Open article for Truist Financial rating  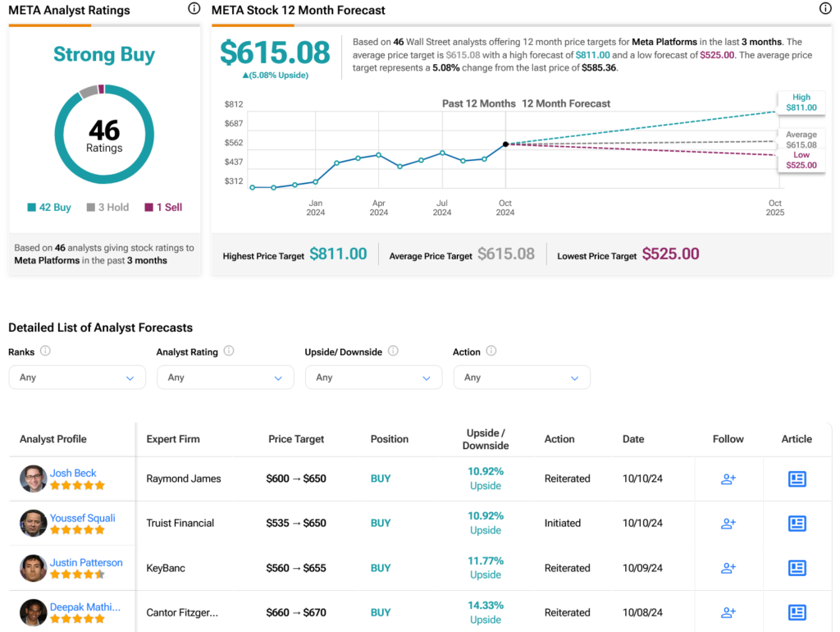pyautogui.click(x=797, y=523)
